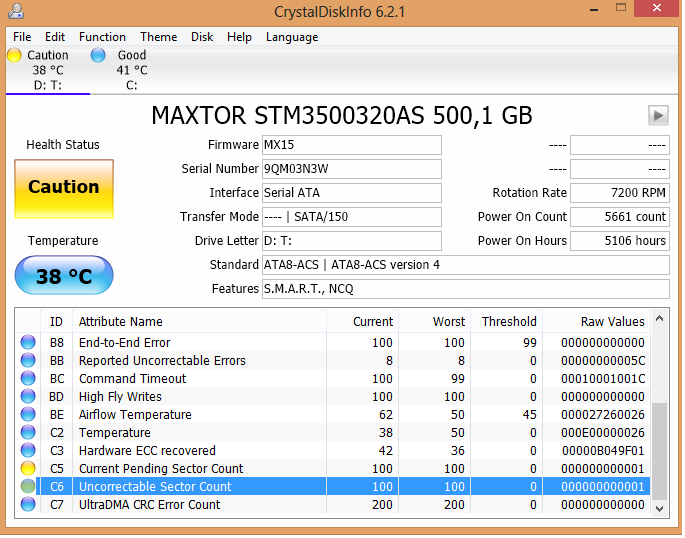Click the Standard field ATA8-ACS version 4
The width and height of the screenshot is (685, 538).
pos(466,265)
